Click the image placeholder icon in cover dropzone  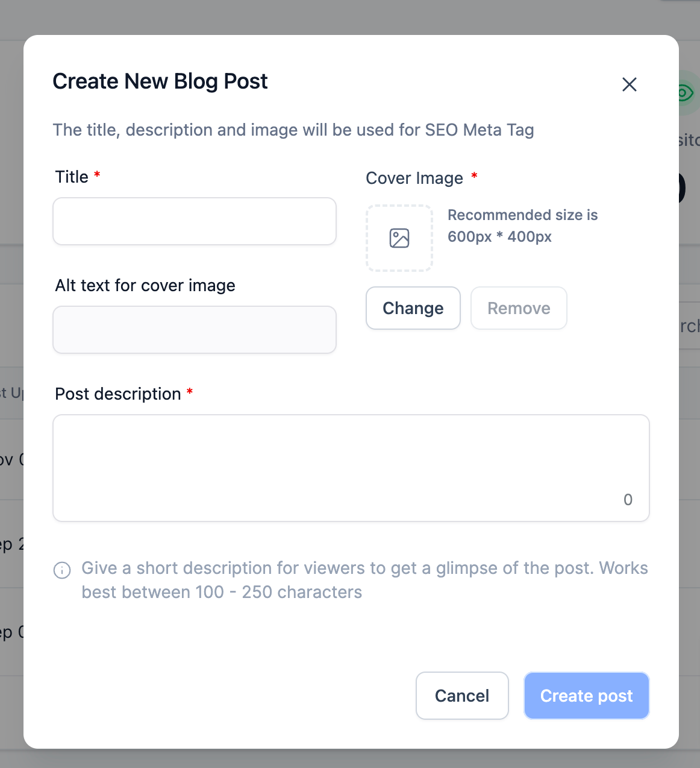[x=399, y=238]
